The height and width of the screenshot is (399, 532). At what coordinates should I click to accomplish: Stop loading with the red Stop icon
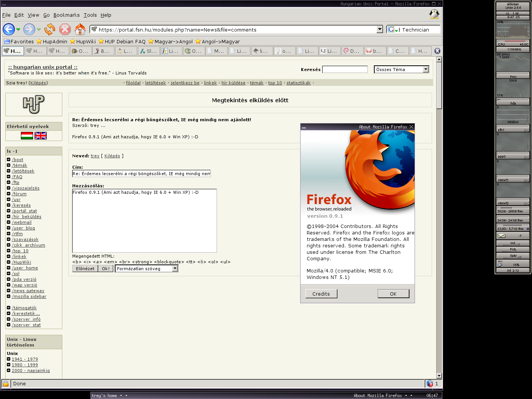click(65, 29)
